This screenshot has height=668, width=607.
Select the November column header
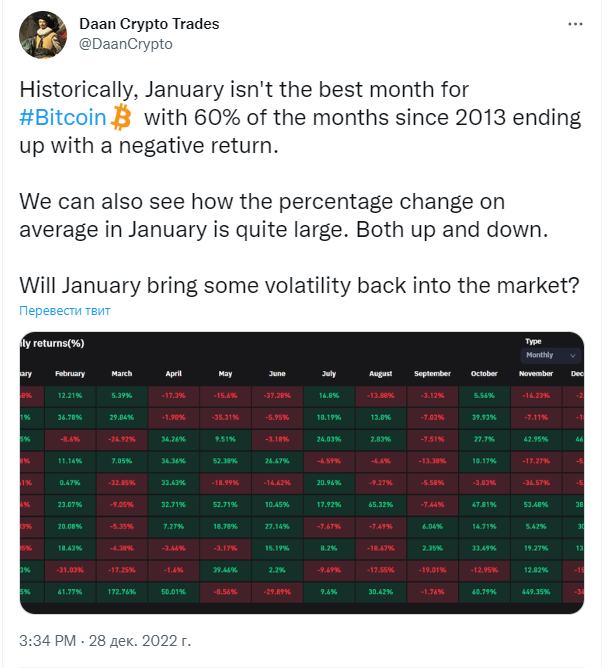[x=536, y=374]
